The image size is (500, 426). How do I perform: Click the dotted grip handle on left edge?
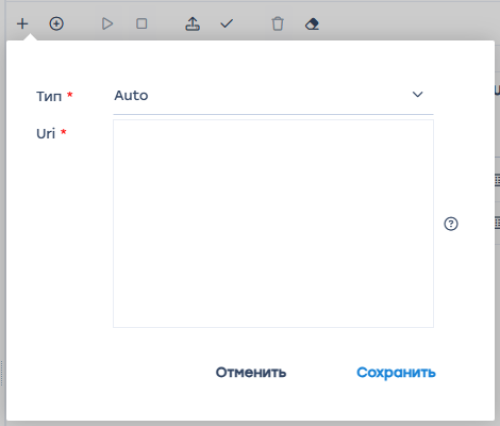coord(2,373)
